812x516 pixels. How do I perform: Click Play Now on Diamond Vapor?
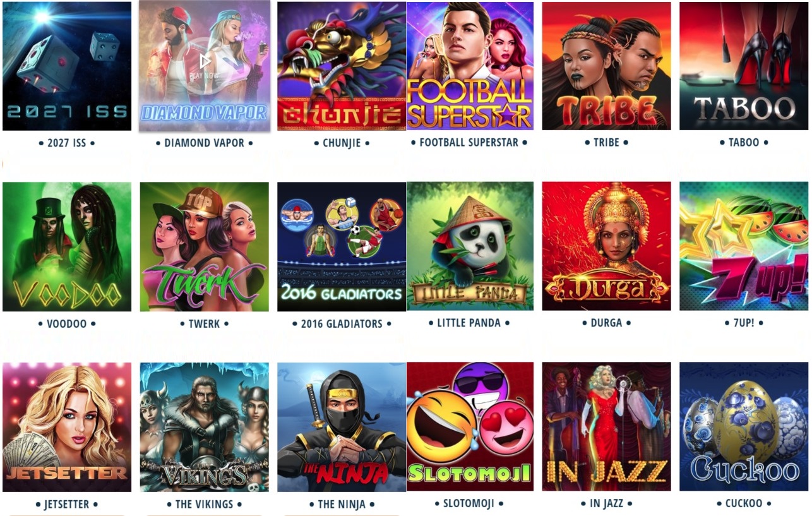(205, 66)
